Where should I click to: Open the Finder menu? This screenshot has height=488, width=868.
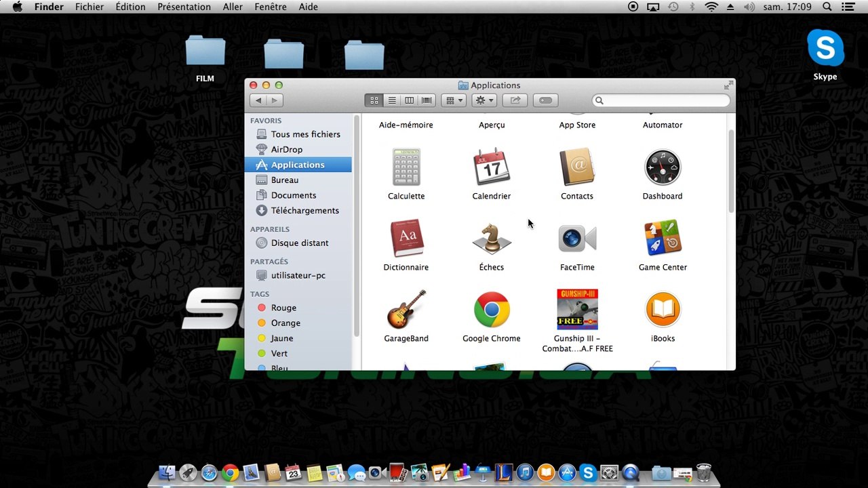(x=49, y=7)
